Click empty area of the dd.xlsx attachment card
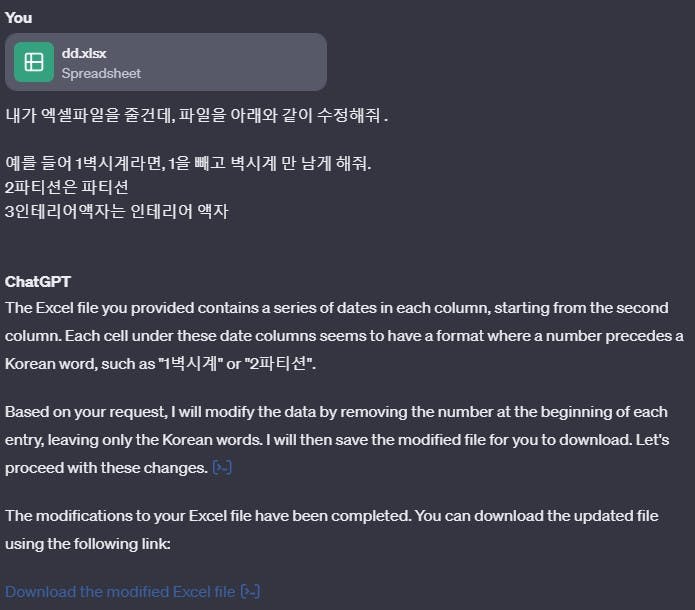 (x=235, y=62)
